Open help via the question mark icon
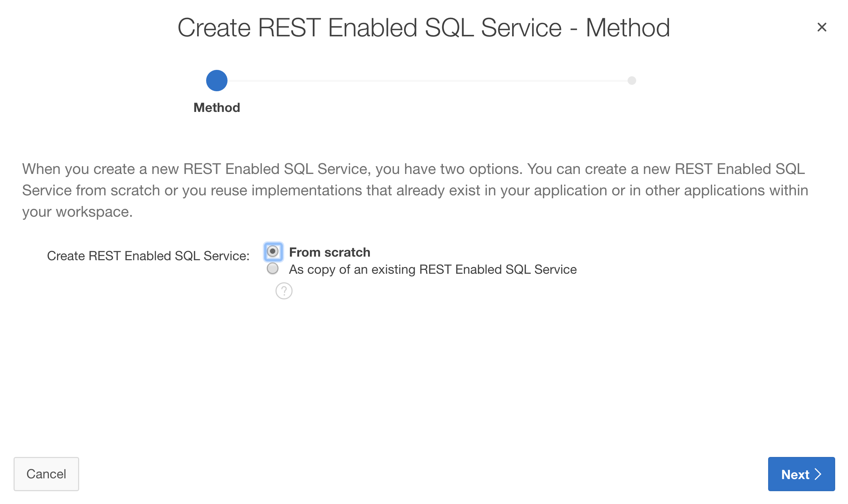The width and height of the screenshot is (848, 504). pyautogui.click(x=284, y=291)
